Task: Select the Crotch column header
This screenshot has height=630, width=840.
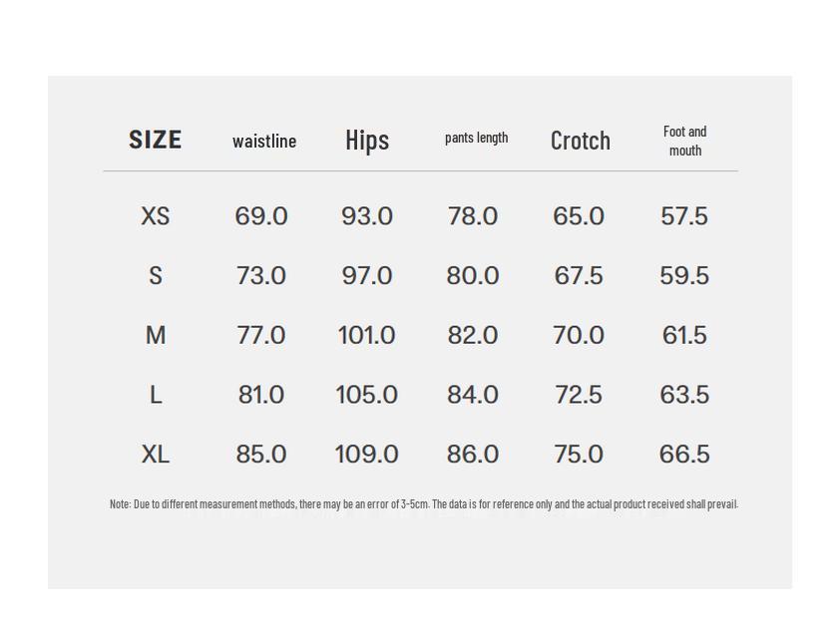Action: pyautogui.click(x=580, y=141)
